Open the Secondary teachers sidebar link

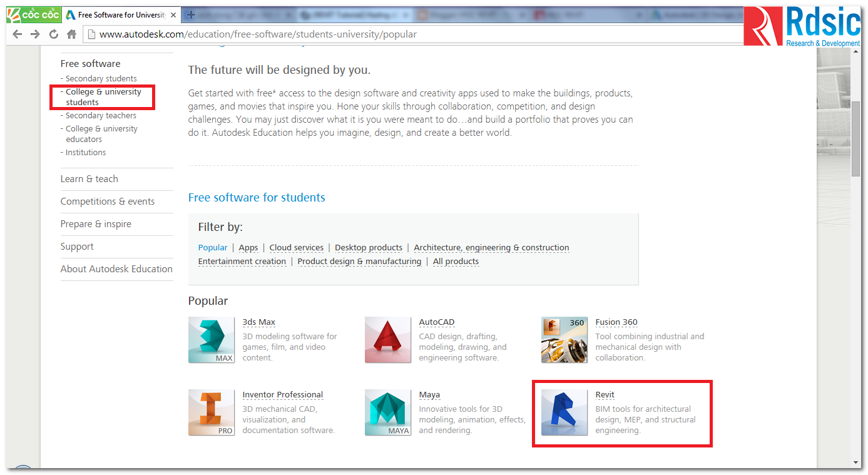pyautogui.click(x=101, y=115)
